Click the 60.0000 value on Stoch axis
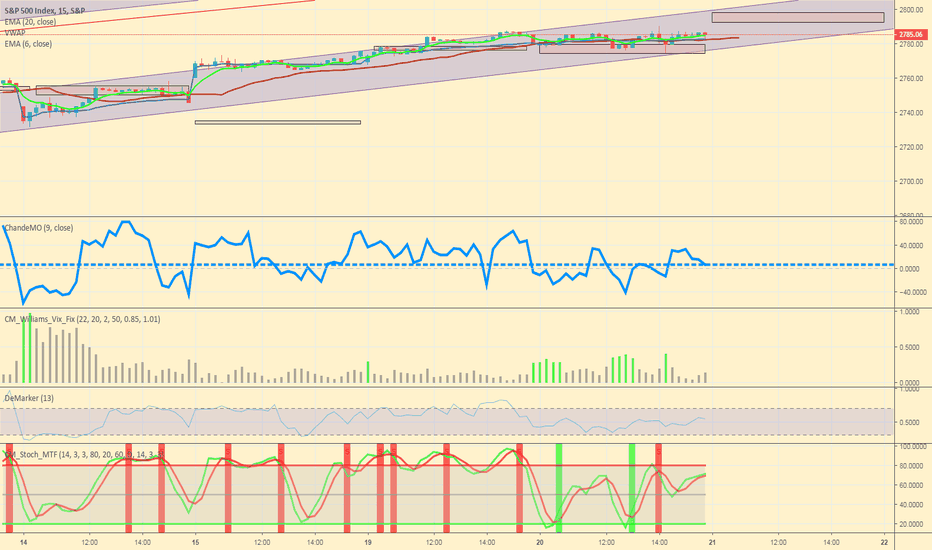Screen dimensions: 932x550 [912, 485]
